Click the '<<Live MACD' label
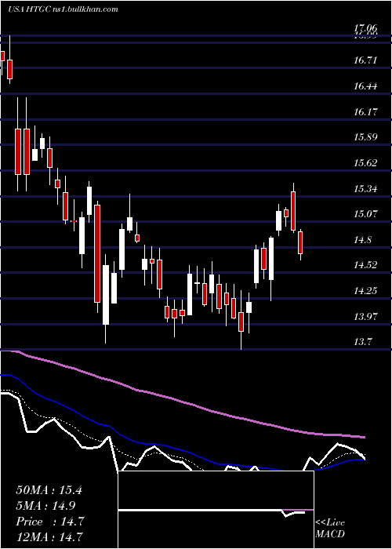This screenshot has height=549, width=392. point(330,529)
